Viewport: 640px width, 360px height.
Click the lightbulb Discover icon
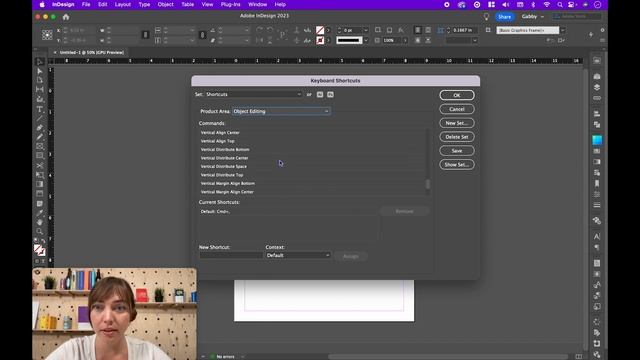[486, 17]
